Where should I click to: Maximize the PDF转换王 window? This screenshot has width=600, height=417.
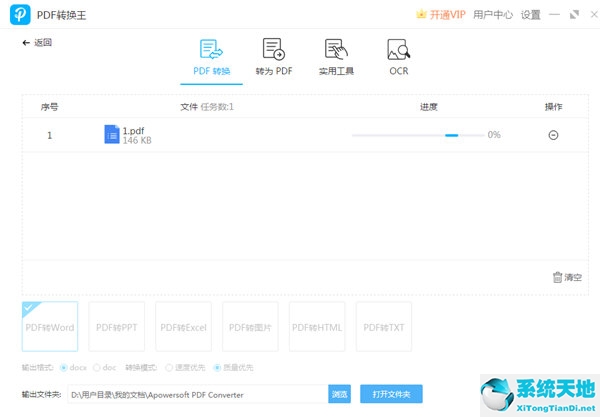pyautogui.click(x=574, y=15)
